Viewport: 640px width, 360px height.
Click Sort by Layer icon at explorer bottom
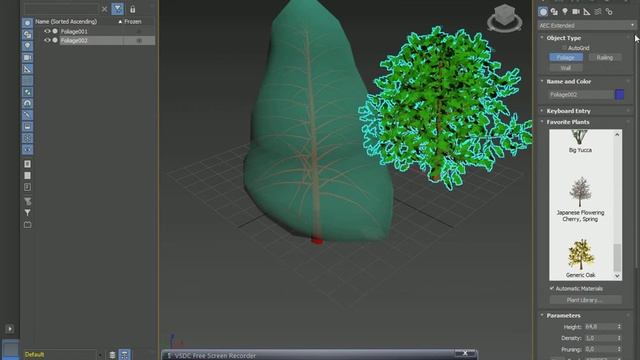coord(112,355)
